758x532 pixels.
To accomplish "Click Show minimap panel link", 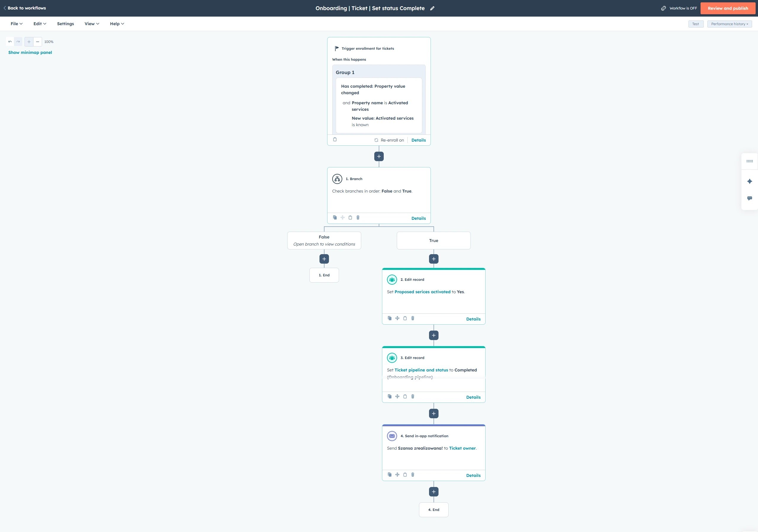I will click(30, 52).
